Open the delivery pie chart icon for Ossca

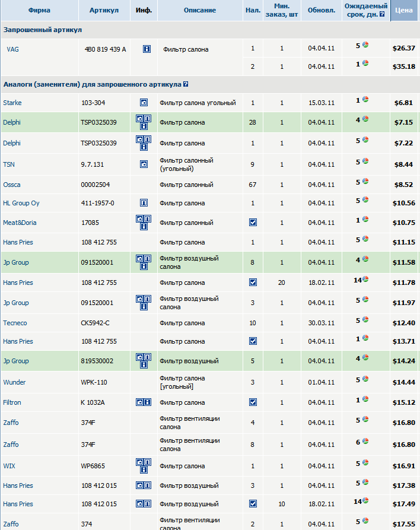(x=365, y=181)
